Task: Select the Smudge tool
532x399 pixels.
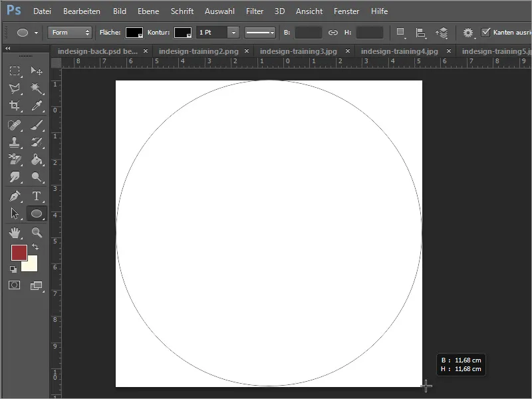Action: pos(14,177)
